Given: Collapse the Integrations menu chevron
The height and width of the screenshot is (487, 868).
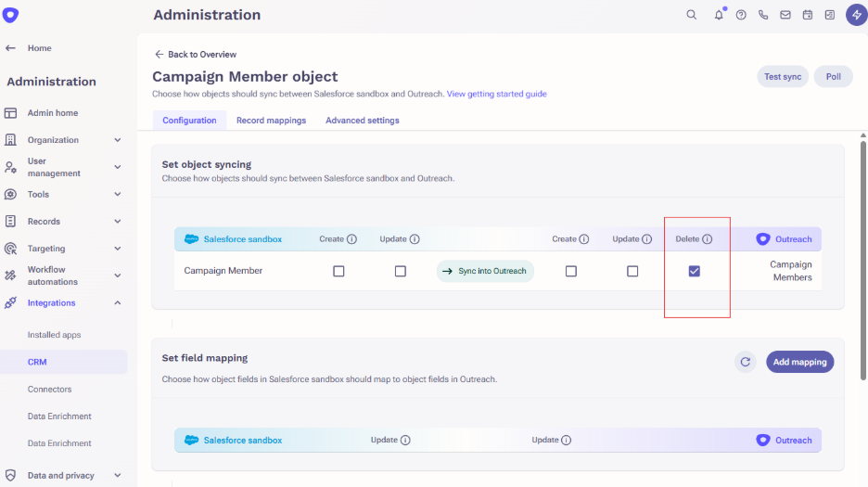Looking at the screenshot, I should pyautogui.click(x=118, y=302).
